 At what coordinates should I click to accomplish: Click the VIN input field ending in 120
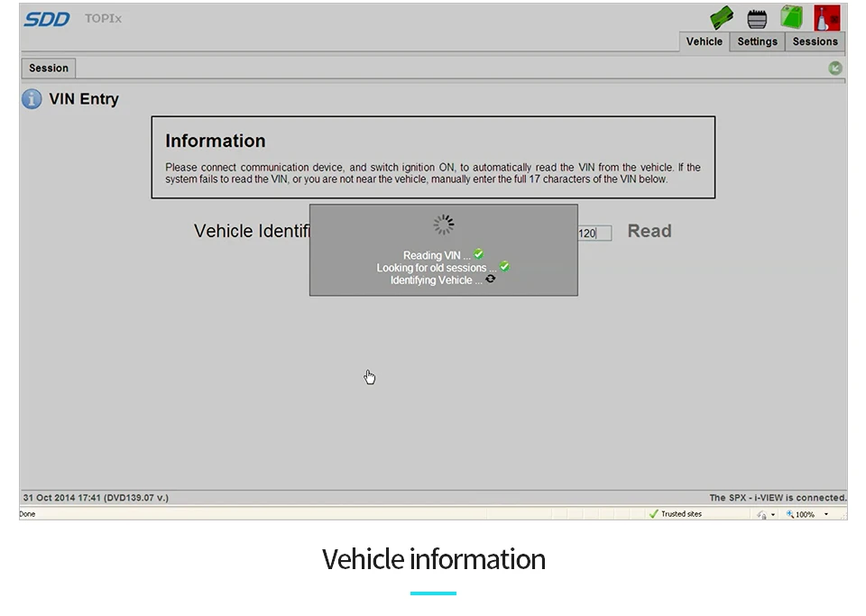pyautogui.click(x=594, y=233)
